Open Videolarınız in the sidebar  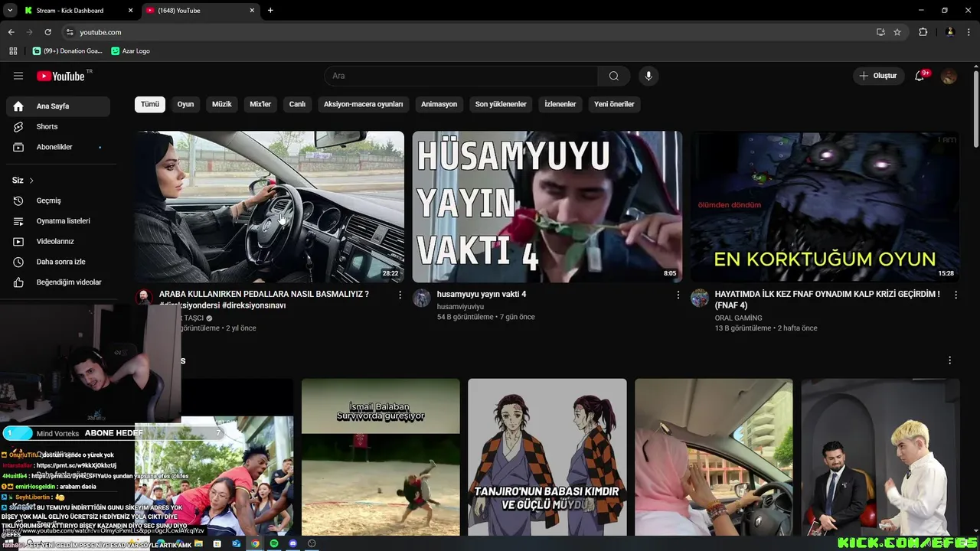click(58, 241)
